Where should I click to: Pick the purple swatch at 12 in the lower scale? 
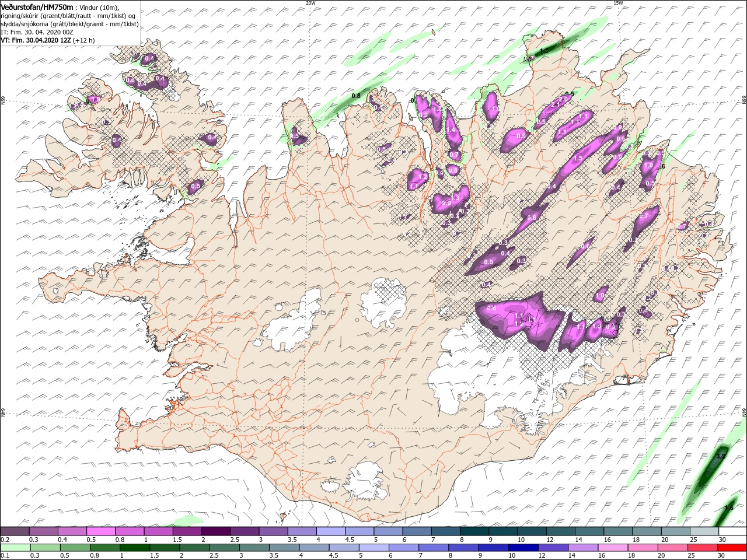point(552,547)
